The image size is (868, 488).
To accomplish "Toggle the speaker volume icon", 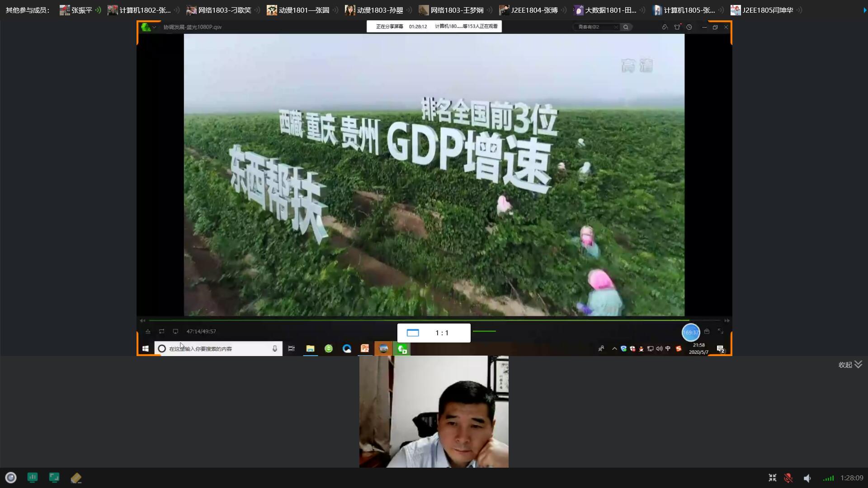I will tap(807, 478).
